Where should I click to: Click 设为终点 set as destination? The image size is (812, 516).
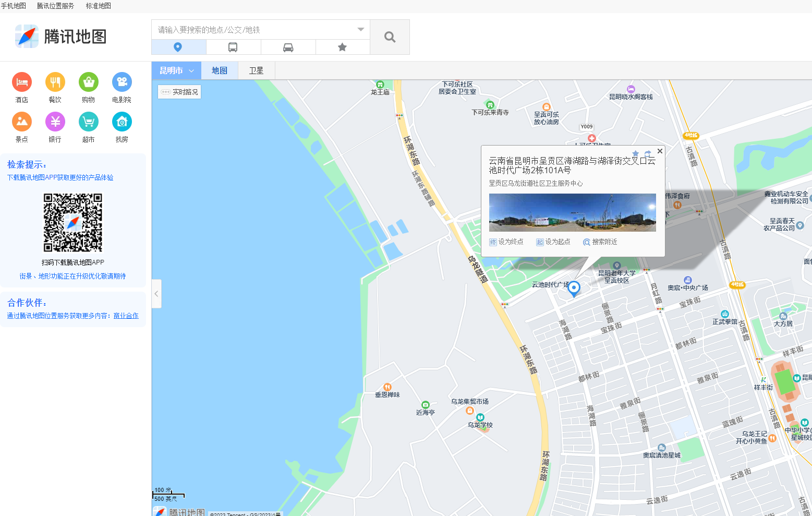point(506,242)
